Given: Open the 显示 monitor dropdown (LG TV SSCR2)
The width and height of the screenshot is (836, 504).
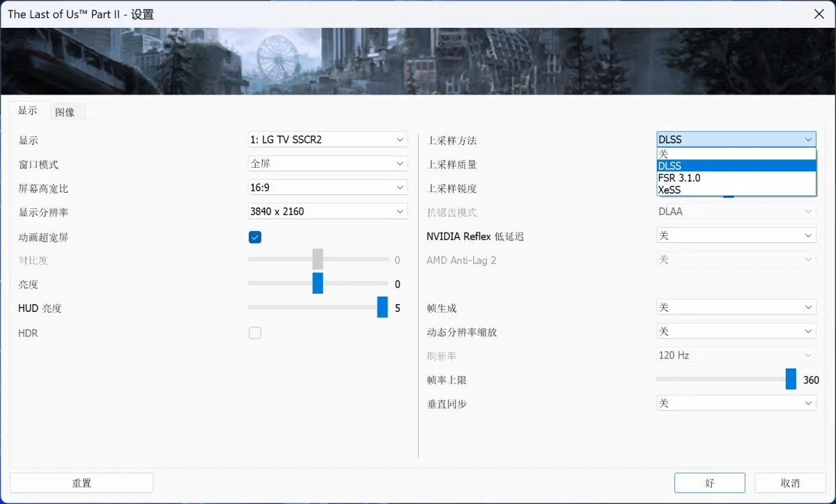Looking at the screenshot, I should [328, 140].
